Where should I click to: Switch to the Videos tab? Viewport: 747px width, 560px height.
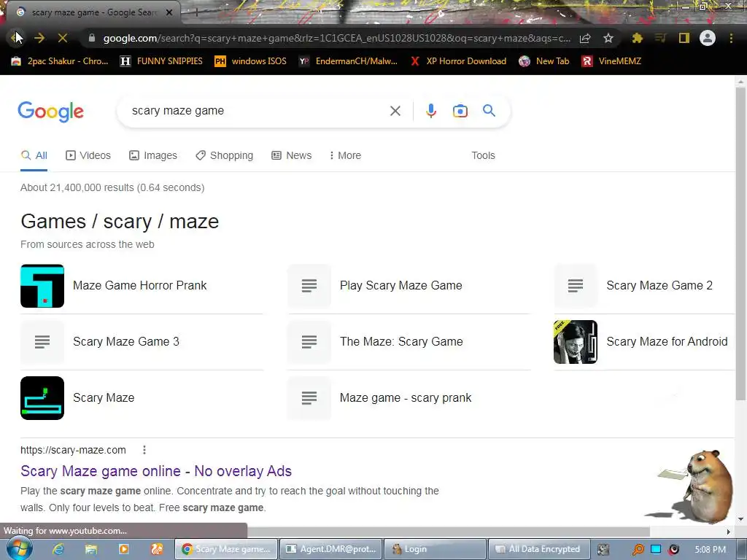tap(88, 156)
